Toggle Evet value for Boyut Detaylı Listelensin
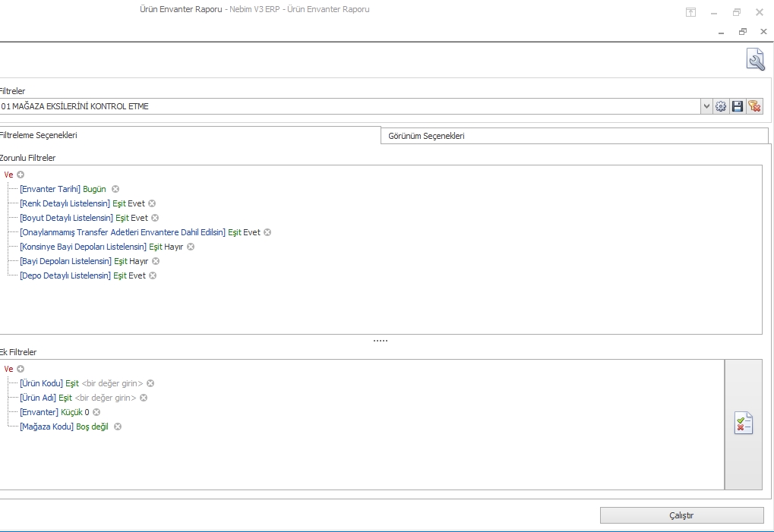 (139, 218)
